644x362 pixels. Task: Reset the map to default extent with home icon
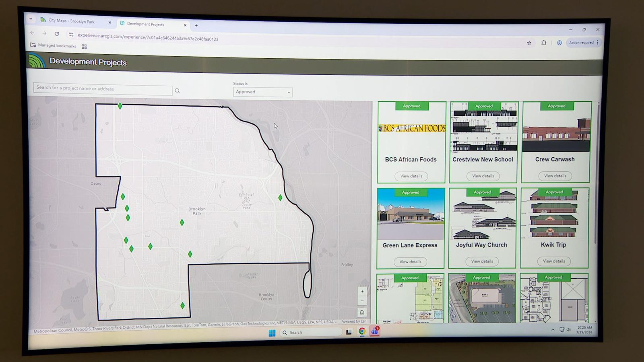362,312
